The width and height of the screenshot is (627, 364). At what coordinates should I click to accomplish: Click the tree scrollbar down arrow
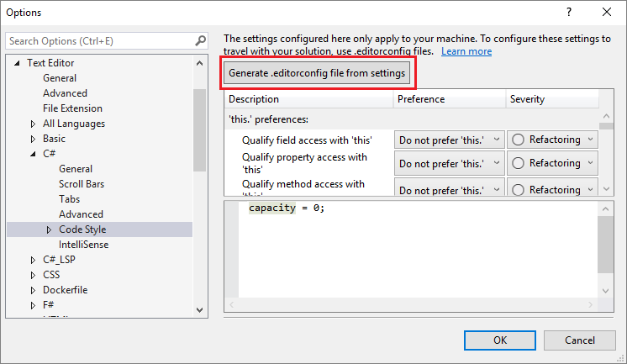(200, 310)
